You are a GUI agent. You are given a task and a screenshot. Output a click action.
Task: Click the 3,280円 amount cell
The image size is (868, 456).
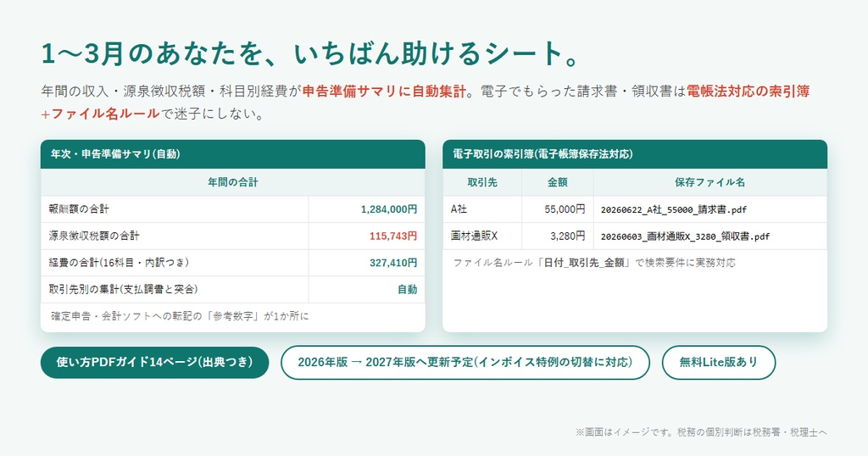[558, 236]
